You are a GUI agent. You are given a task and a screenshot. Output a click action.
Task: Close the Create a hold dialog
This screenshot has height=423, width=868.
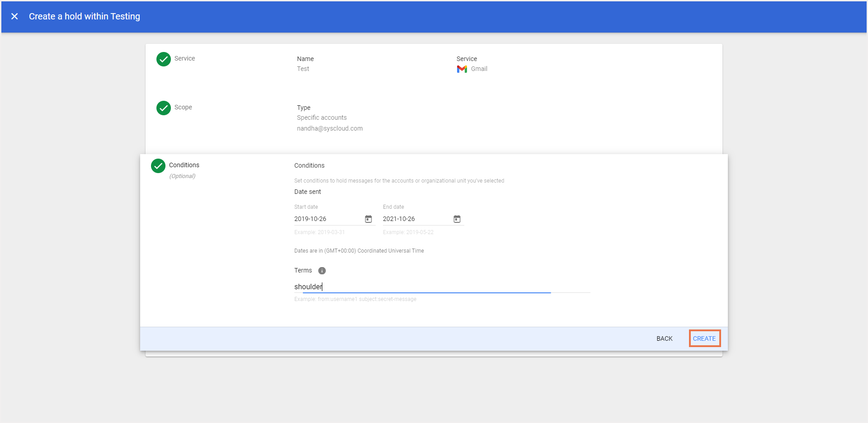coord(14,16)
